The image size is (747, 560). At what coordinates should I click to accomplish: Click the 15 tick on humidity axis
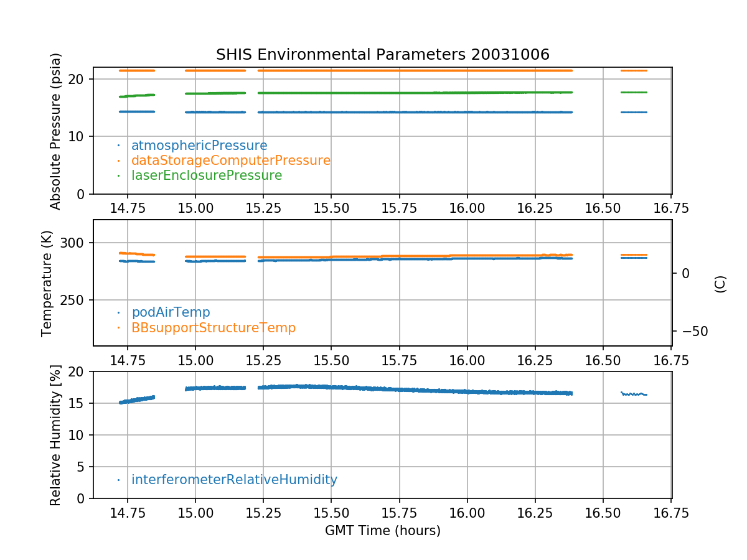pyautogui.click(x=80, y=403)
